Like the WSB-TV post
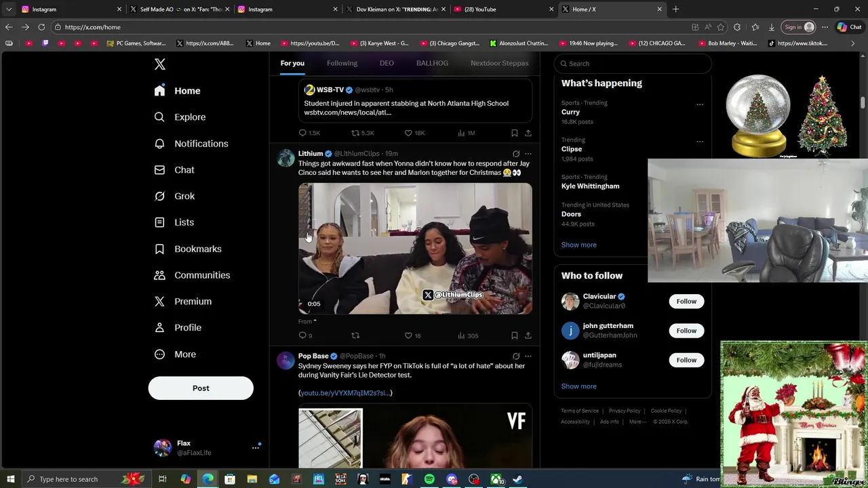The width and height of the screenshot is (868, 488). pyautogui.click(x=408, y=133)
